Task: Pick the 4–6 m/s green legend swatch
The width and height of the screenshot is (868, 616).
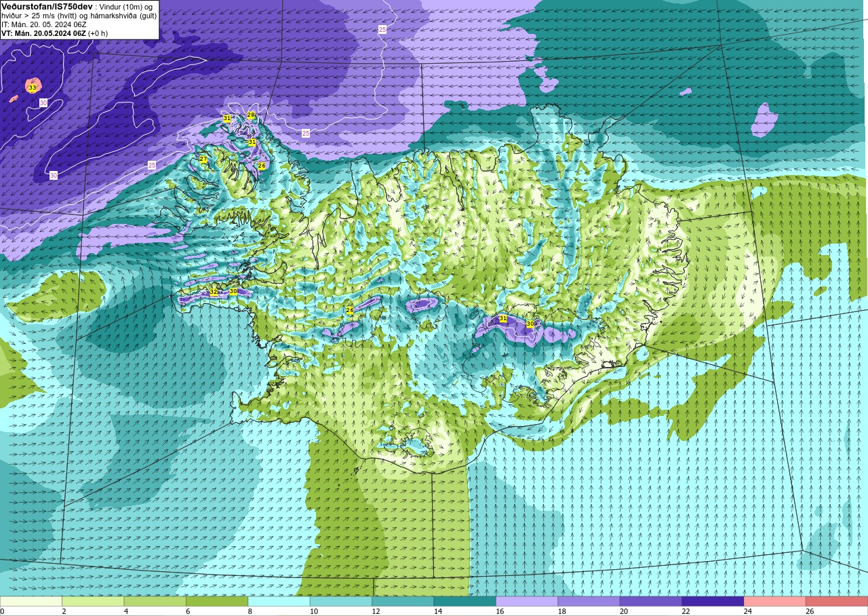Action: pos(155,602)
